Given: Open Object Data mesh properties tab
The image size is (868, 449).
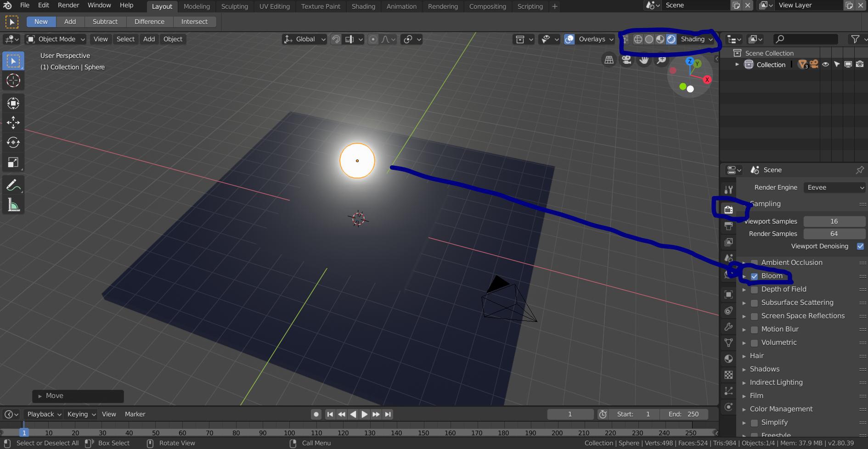Looking at the screenshot, I should point(728,343).
